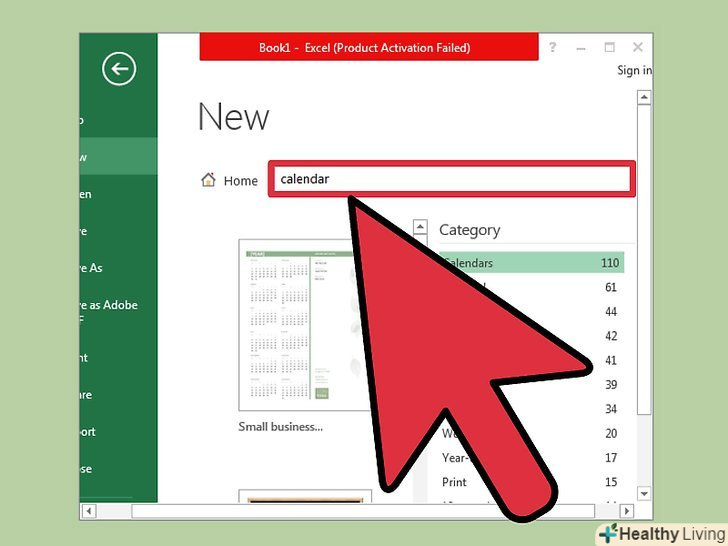The image size is (728, 546).
Task: Click the horizontal scroll right arrow
Action: point(627,511)
